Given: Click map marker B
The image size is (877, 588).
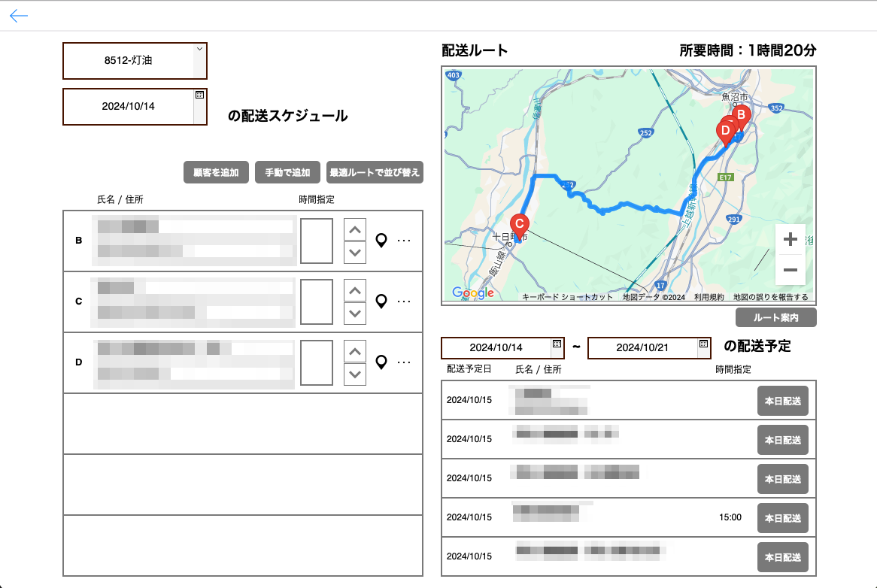Looking at the screenshot, I should point(741,116).
